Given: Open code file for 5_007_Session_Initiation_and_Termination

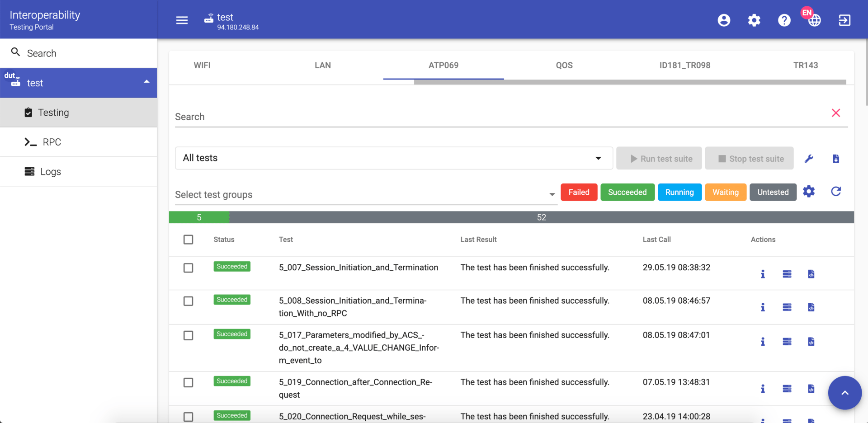Looking at the screenshot, I should (x=811, y=274).
